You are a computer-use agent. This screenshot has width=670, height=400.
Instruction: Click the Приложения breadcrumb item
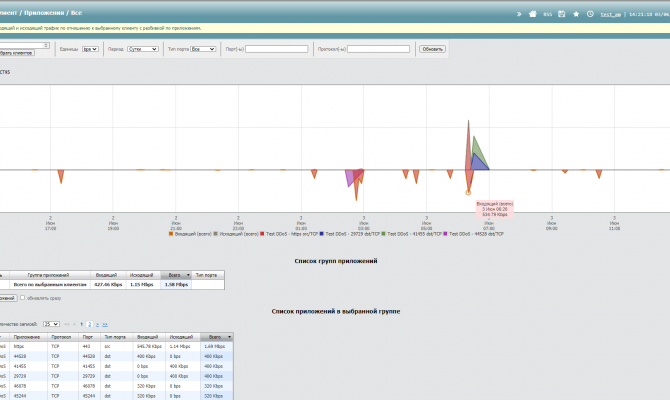45,12
